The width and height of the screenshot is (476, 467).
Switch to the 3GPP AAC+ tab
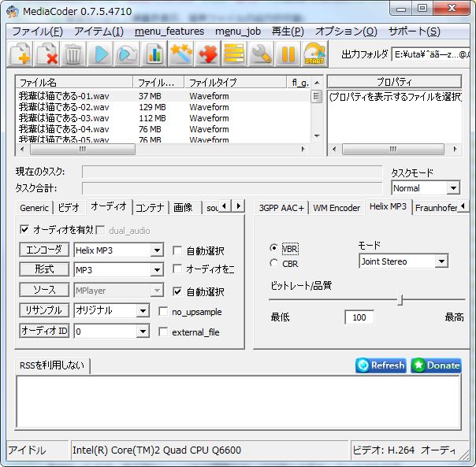281,208
